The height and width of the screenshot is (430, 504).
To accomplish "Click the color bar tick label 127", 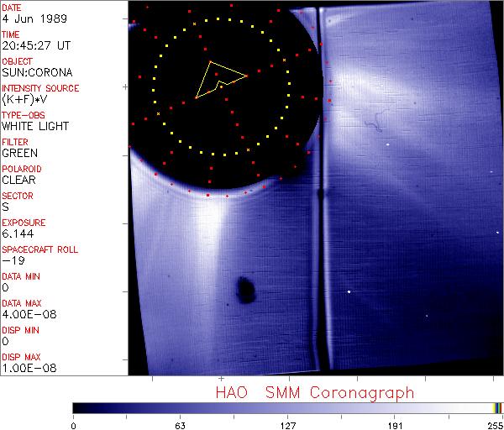I will coord(287,425).
